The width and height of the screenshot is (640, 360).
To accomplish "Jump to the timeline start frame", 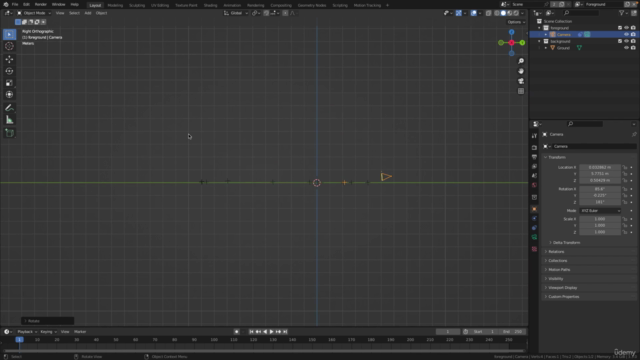I will pos(251,332).
